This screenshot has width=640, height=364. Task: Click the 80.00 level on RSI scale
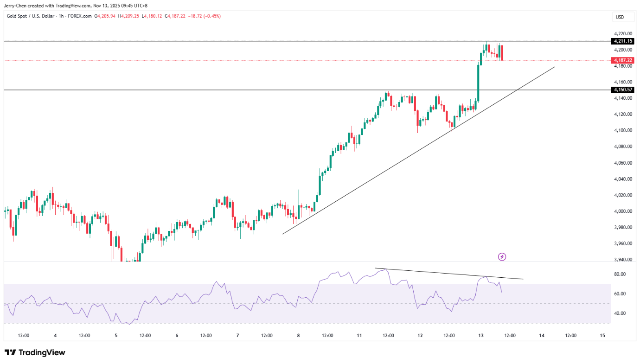click(x=620, y=274)
